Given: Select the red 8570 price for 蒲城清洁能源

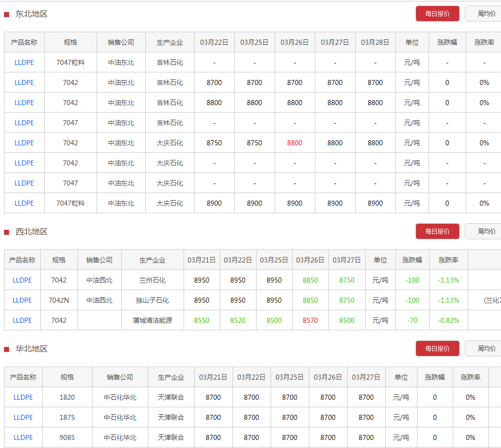Looking at the screenshot, I should 310,321.
